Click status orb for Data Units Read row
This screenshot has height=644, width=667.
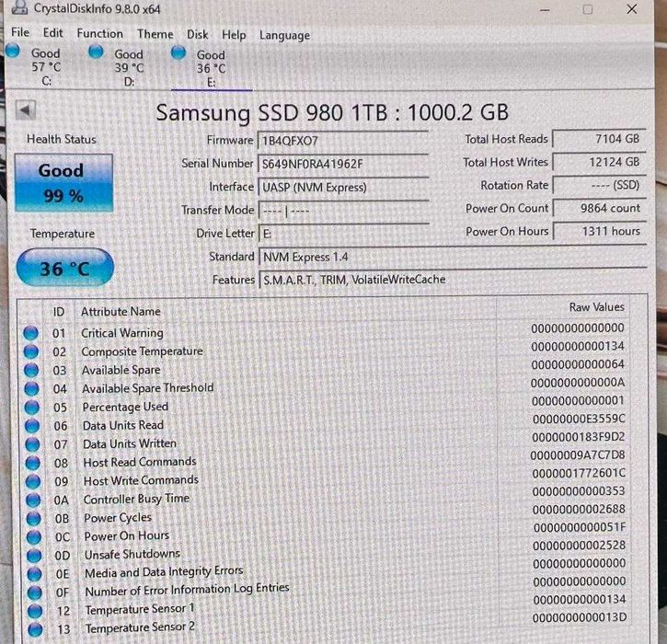tap(32, 426)
